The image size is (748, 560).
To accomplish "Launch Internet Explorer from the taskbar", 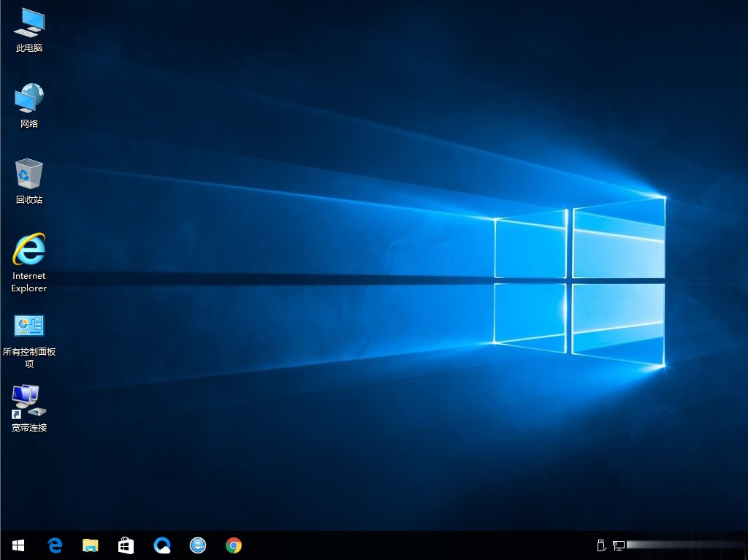I will coord(197,545).
